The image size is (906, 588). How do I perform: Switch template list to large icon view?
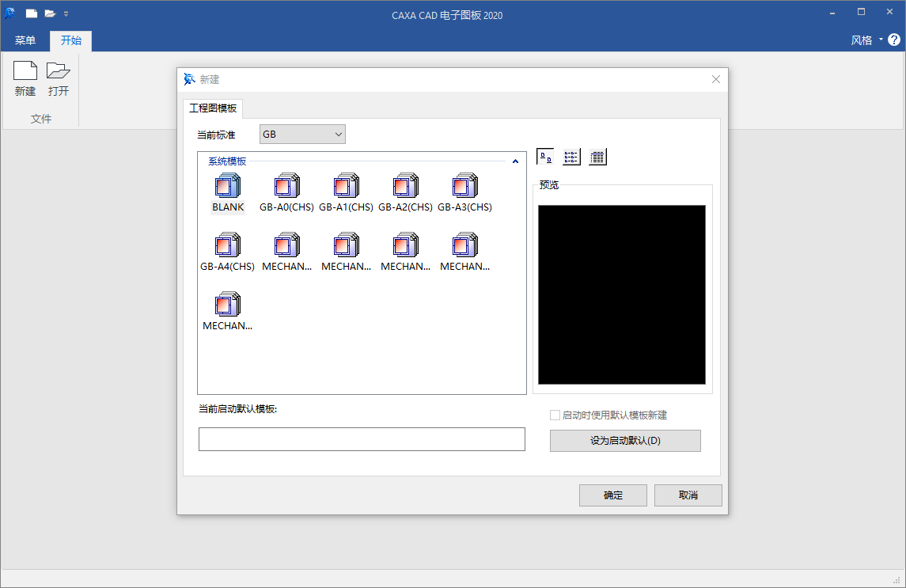(545, 157)
